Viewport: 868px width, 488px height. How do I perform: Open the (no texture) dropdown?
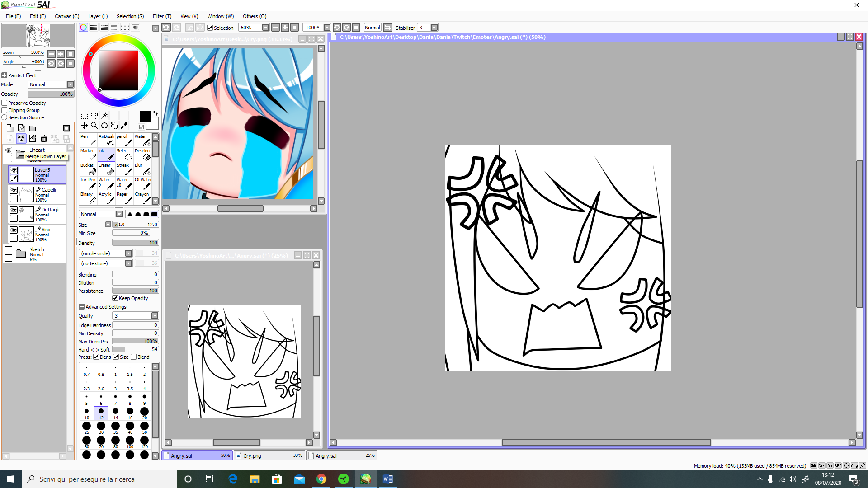[x=106, y=263]
